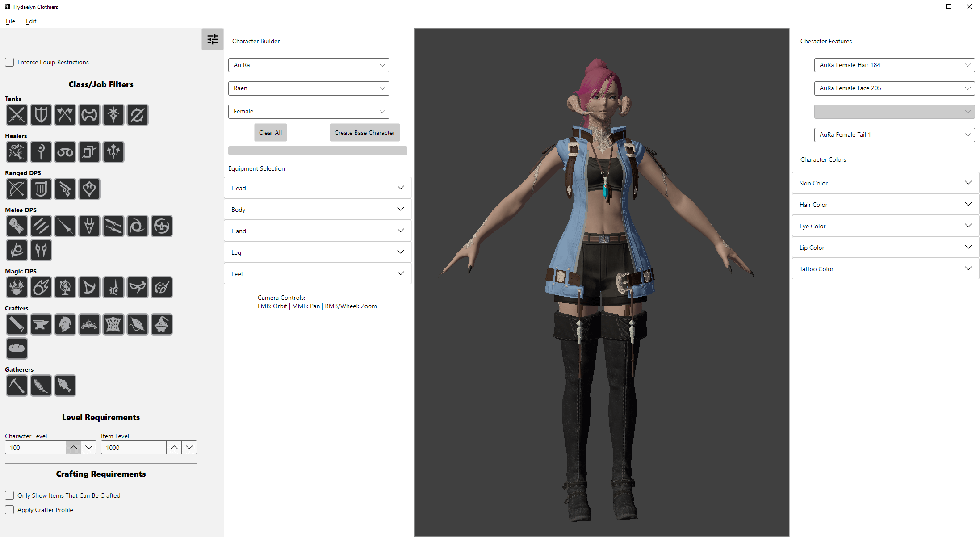Toggle the Alchemist alembic crafter filter
This screenshot has width=980, height=537.
point(162,324)
